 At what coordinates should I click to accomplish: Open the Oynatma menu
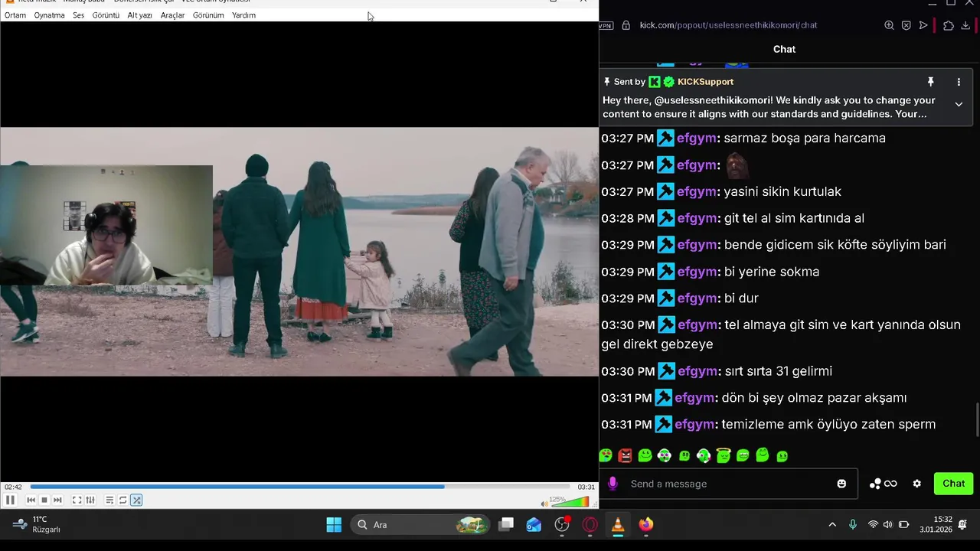coord(49,15)
